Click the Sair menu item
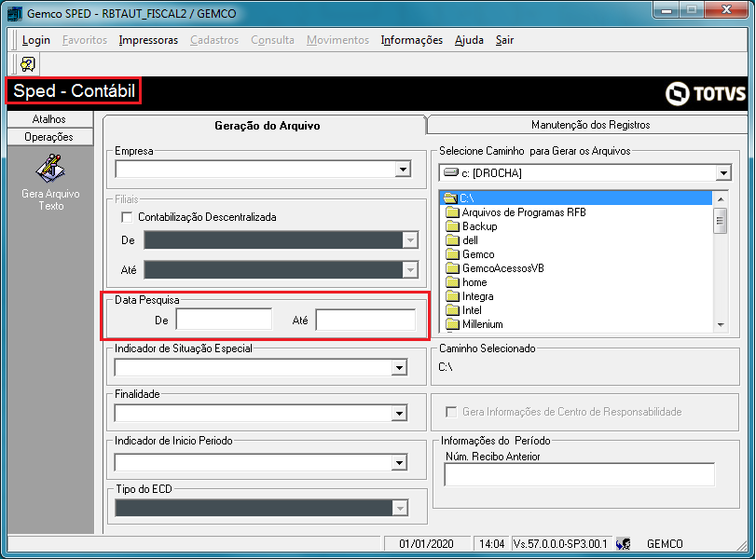Screen dimensions: 756x560 coord(505,40)
